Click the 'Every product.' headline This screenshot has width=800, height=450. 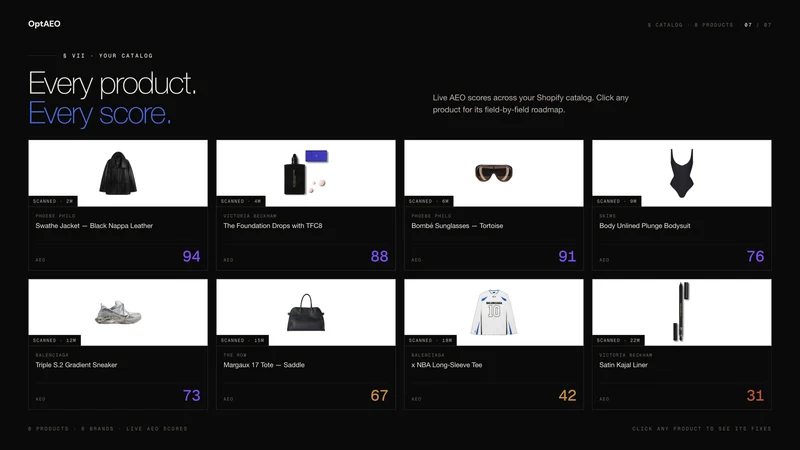point(112,84)
